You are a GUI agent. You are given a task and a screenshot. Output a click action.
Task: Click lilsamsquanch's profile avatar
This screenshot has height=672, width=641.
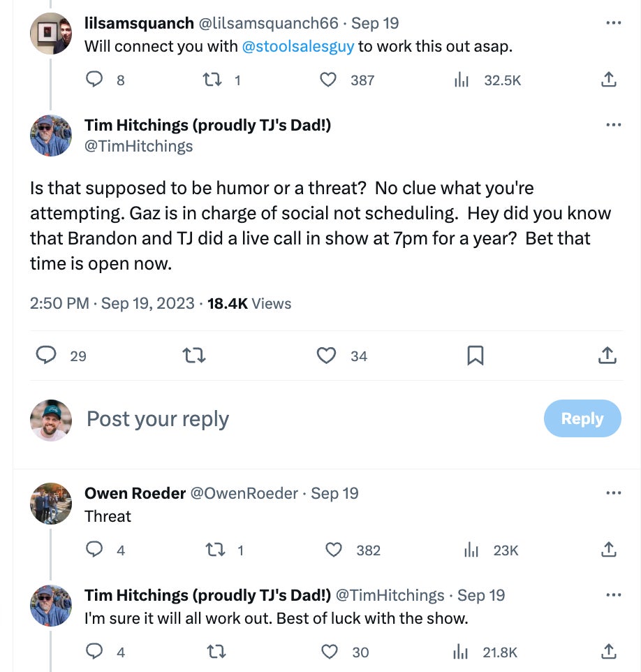click(x=51, y=34)
